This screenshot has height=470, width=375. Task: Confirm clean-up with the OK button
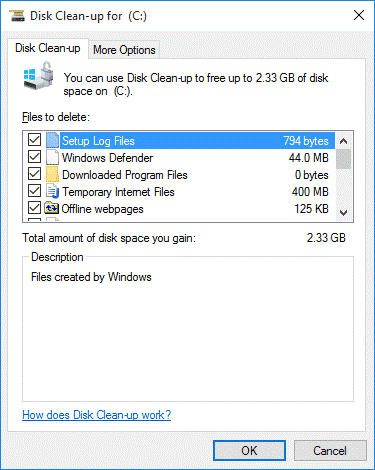249,451
